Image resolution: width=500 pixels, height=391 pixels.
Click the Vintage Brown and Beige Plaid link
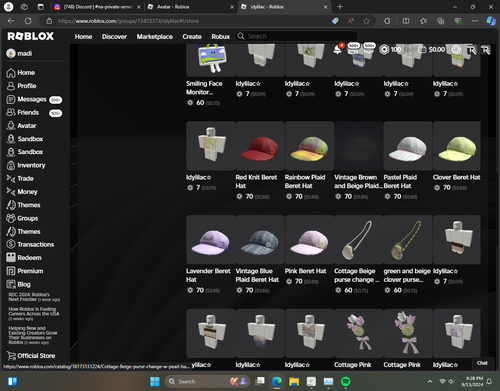coord(358,182)
